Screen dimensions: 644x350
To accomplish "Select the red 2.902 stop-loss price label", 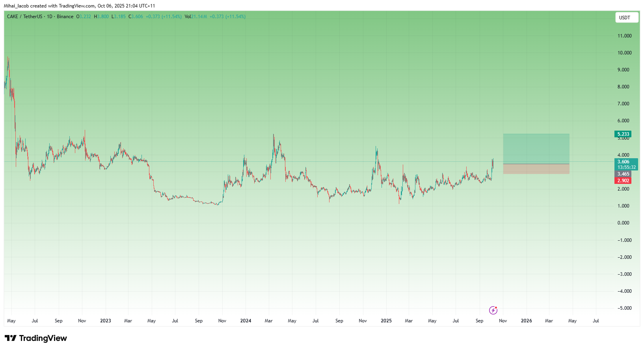I will coord(623,181).
